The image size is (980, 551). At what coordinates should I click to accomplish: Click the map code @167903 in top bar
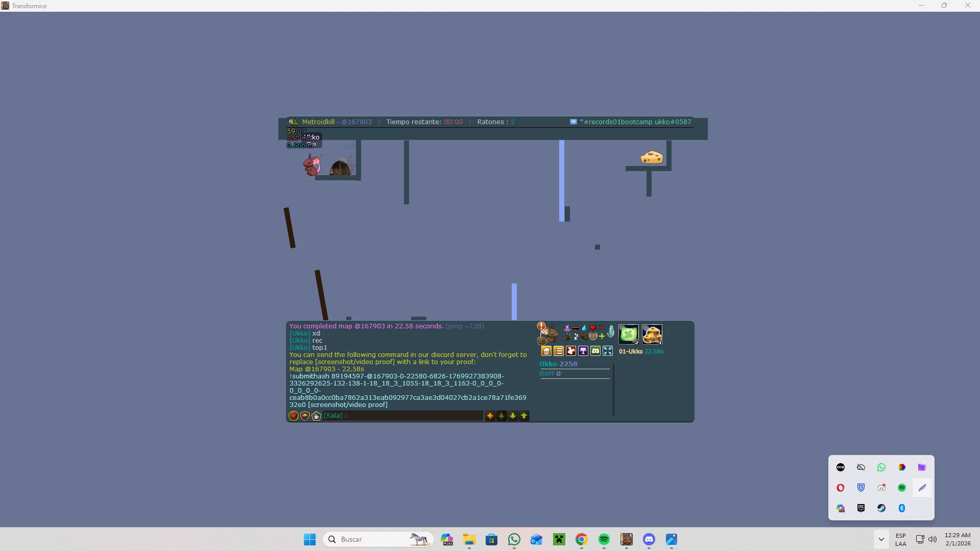[x=356, y=122]
